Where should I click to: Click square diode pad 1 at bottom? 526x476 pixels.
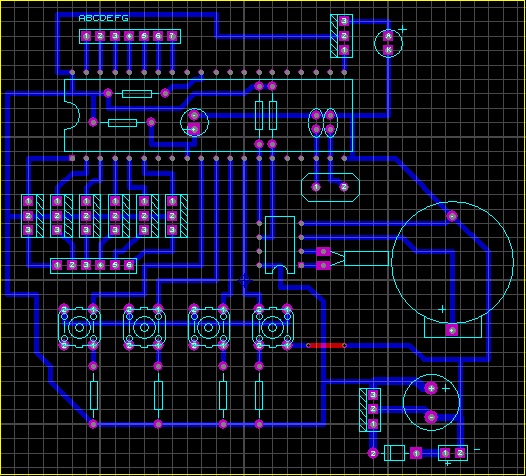[x=416, y=454]
